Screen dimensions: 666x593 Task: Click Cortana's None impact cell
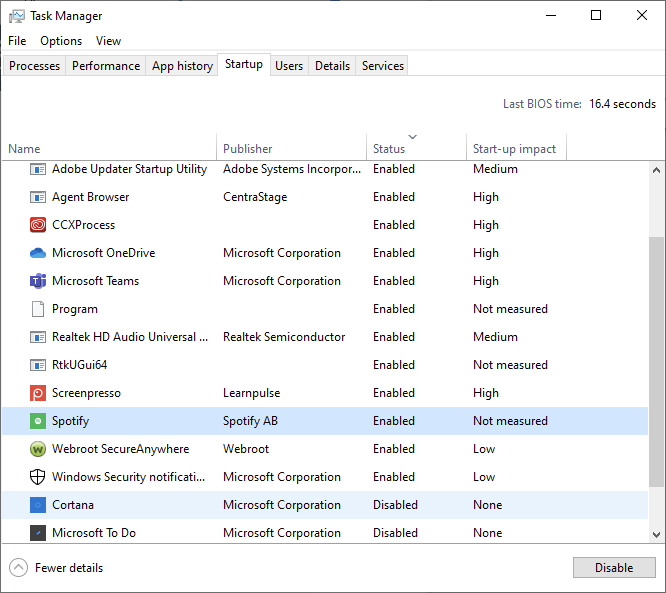tap(487, 505)
